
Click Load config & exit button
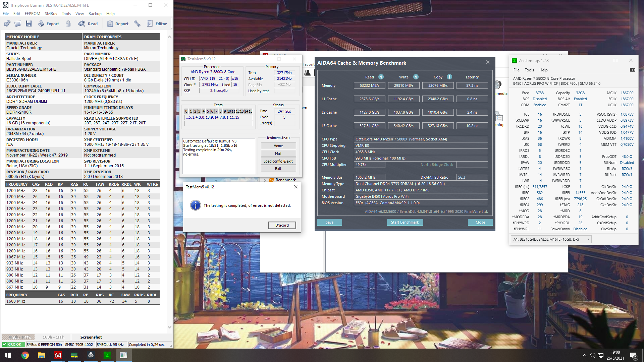278,161
